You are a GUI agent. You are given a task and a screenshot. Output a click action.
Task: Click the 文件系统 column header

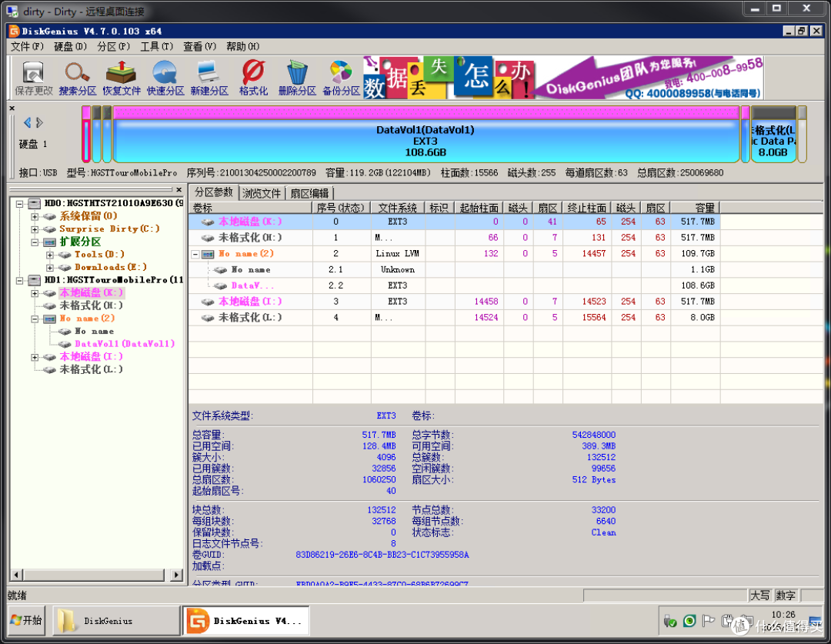coord(397,208)
